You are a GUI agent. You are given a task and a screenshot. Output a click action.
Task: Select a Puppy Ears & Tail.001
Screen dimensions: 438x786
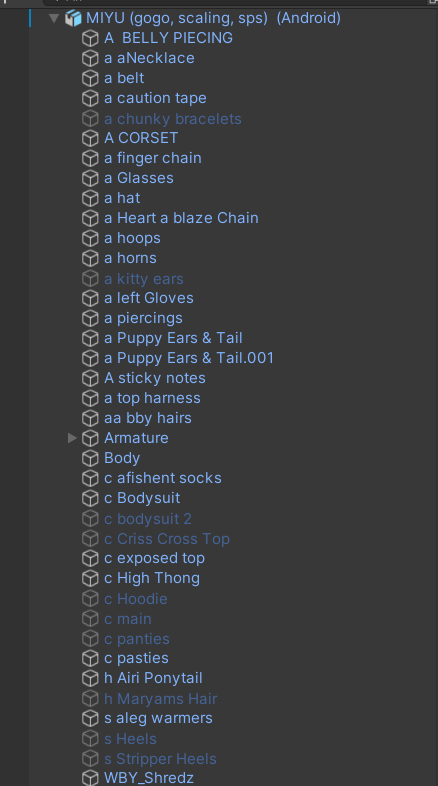coord(189,358)
